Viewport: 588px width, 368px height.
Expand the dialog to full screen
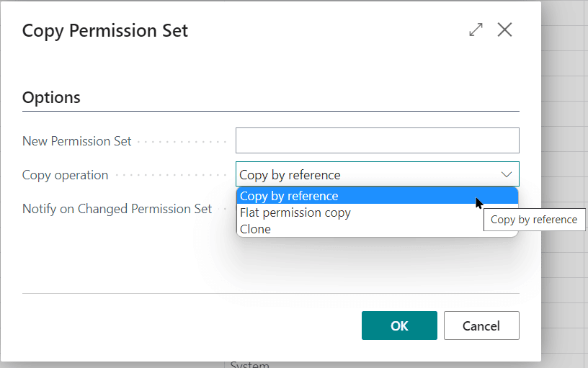pyautogui.click(x=476, y=30)
